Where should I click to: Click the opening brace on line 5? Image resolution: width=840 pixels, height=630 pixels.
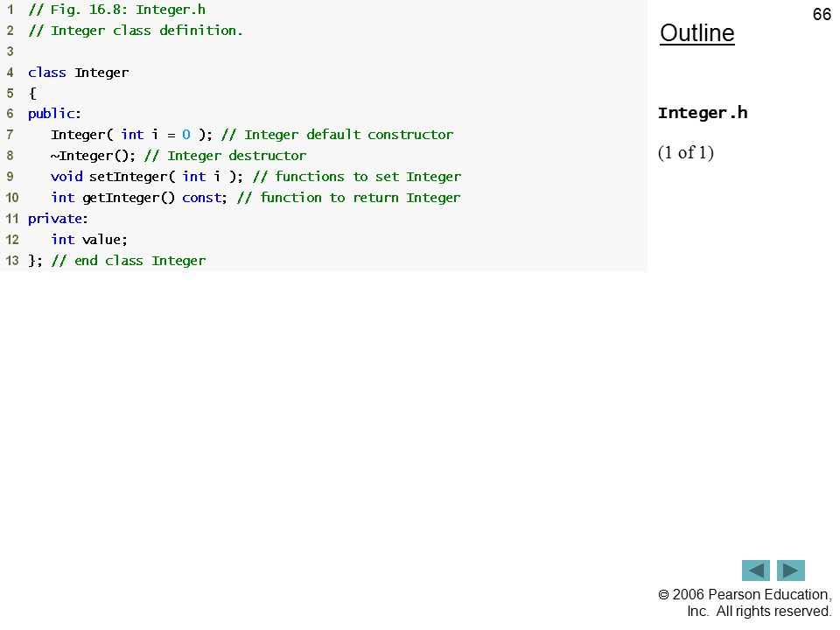point(32,94)
